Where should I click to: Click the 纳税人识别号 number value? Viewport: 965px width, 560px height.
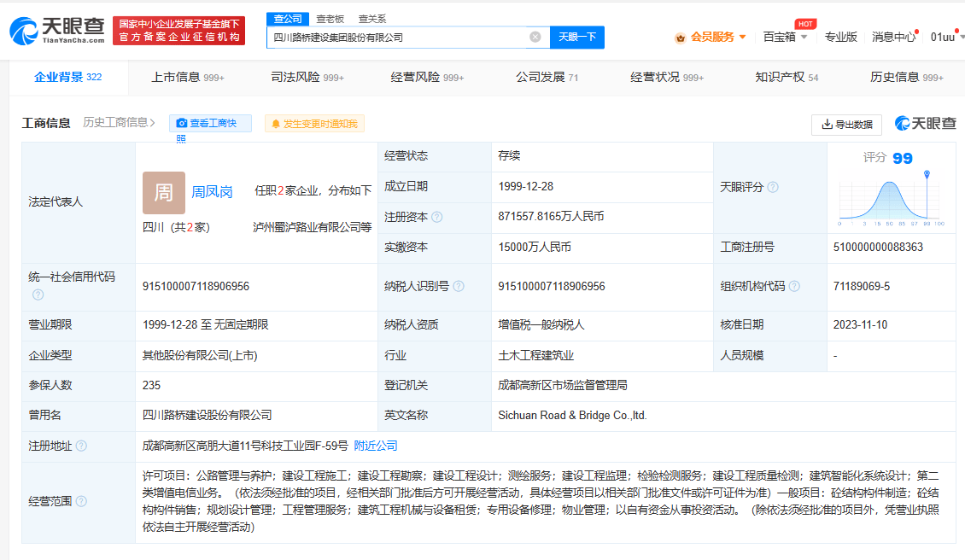(x=552, y=286)
